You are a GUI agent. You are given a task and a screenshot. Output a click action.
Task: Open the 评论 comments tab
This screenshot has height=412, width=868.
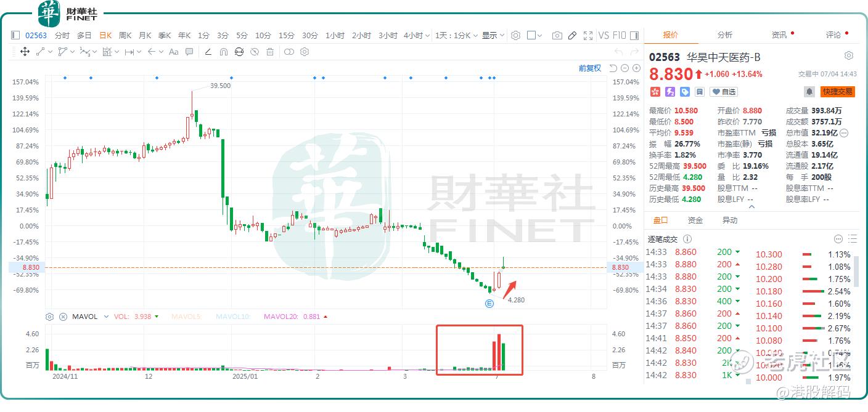(833, 34)
